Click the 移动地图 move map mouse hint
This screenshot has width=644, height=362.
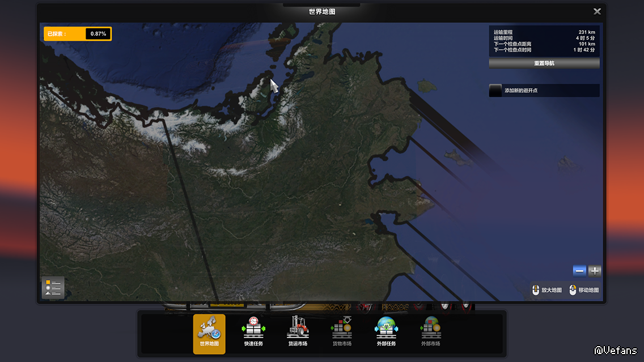click(584, 290)
